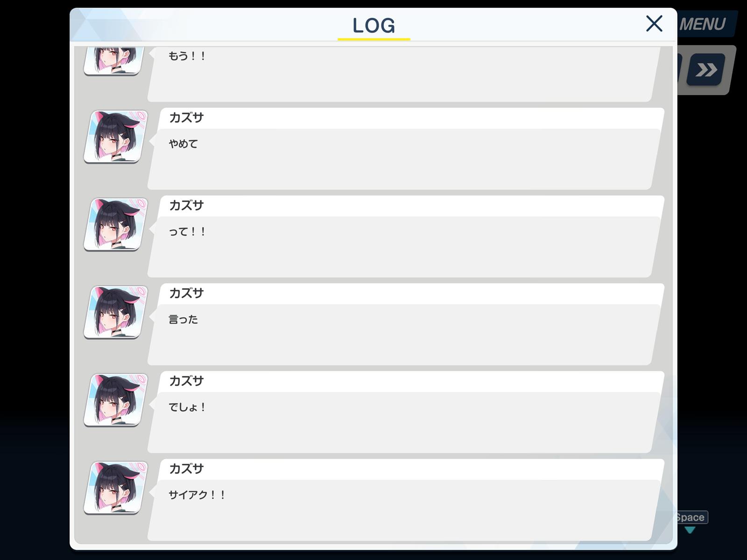The image size is (747, 560).
Task: Click the カズサ name label above サイアク！！
Action: [186, 469]
